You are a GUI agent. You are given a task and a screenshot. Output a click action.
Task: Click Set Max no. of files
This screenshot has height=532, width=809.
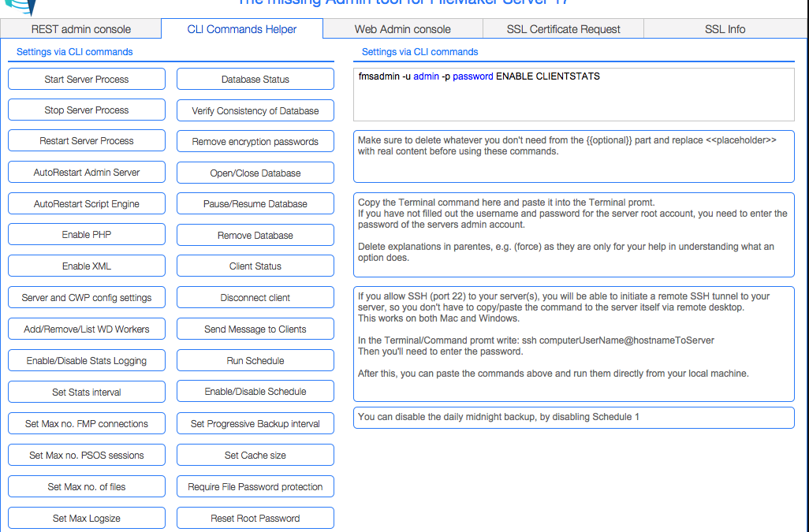tap(87, 486)
